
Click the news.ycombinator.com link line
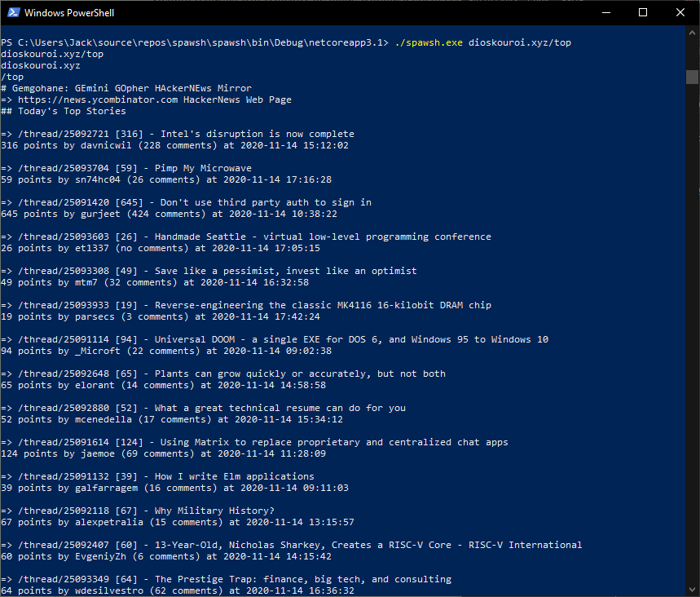[x=146, y=99]
